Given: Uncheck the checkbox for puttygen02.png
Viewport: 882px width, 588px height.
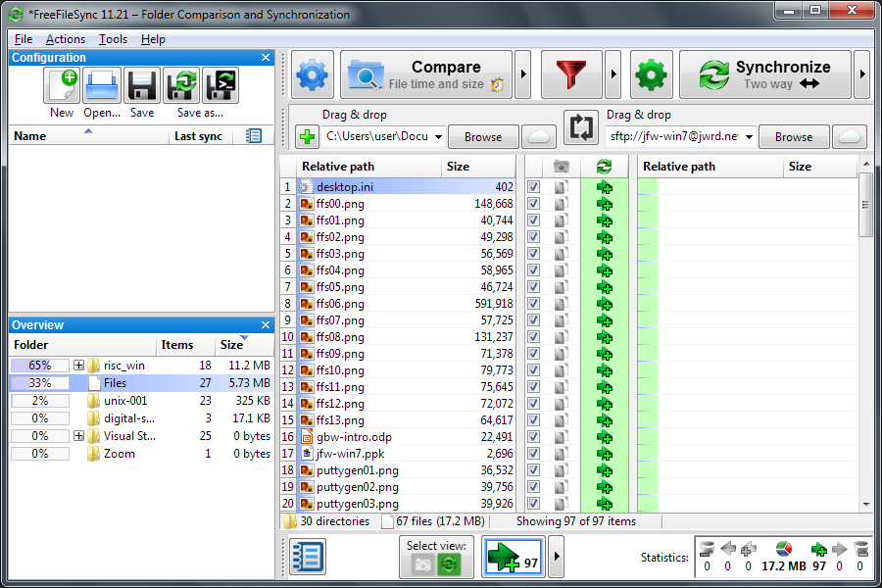Looking at the screenshot, I should point(533,487).
